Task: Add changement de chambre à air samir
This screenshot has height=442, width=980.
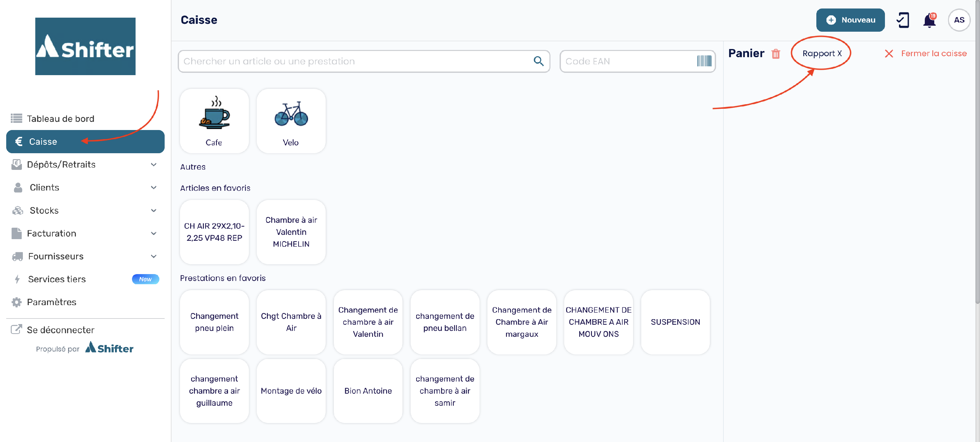Action: click(445, 391)
